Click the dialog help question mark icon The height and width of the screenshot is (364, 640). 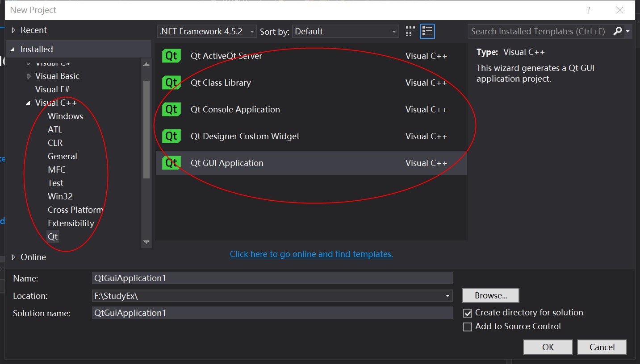tap(588, 10)
